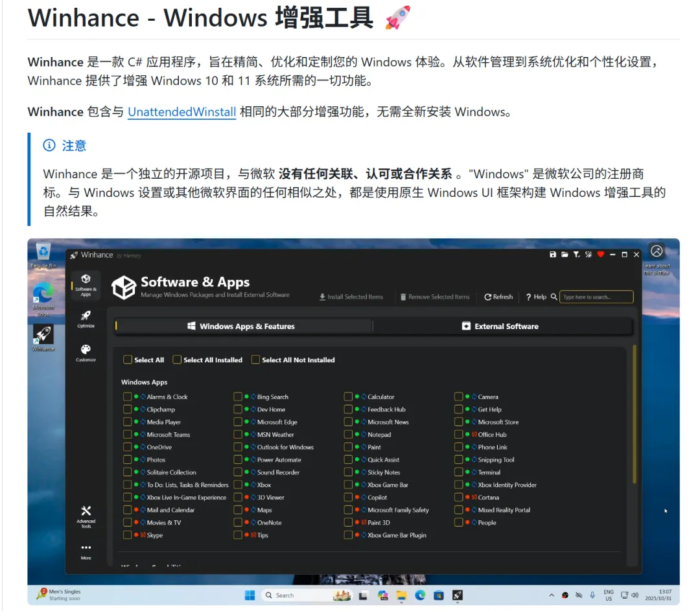
Task: Click the Refresh button
Action: (498, 297)
